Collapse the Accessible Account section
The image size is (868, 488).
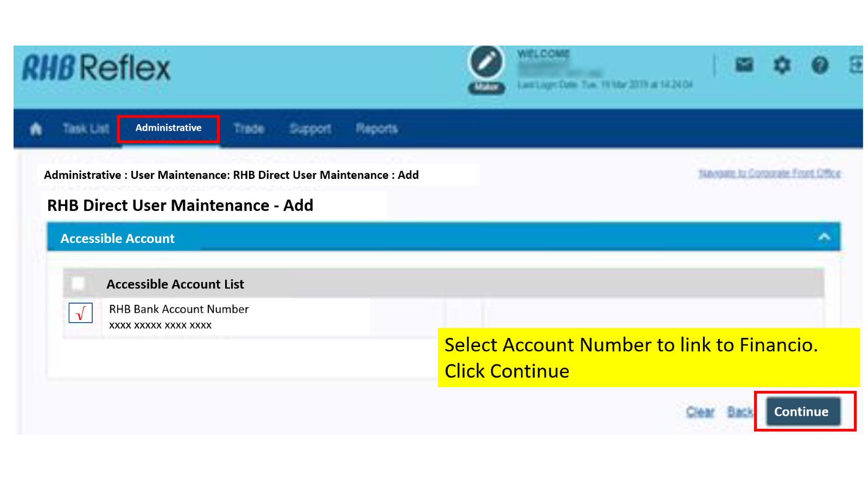[824, 237]
